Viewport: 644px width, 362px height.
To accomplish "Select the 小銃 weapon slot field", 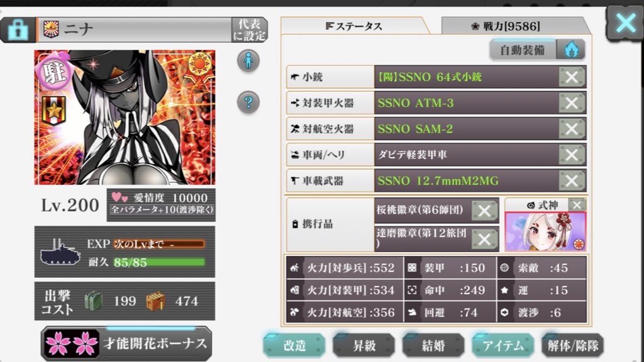I will [x=436, y=77].
